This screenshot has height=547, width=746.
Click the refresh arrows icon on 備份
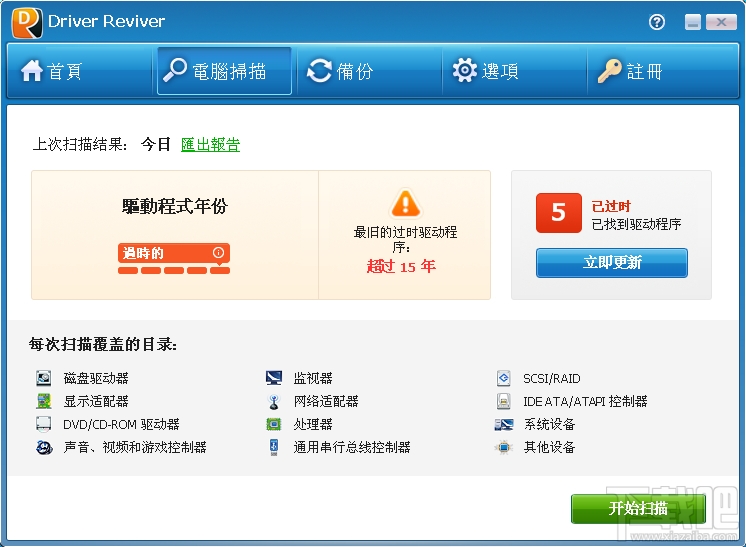pos(319,71)
